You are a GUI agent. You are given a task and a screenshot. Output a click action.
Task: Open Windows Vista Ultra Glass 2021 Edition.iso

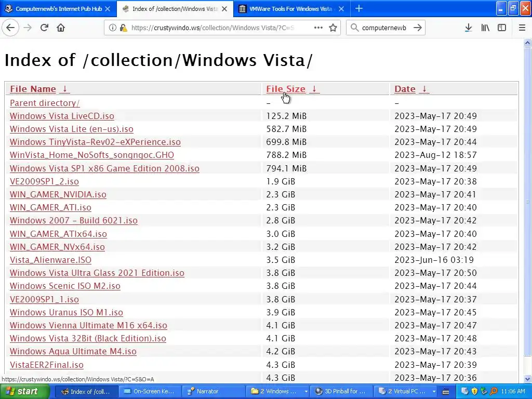coord(97,273)
